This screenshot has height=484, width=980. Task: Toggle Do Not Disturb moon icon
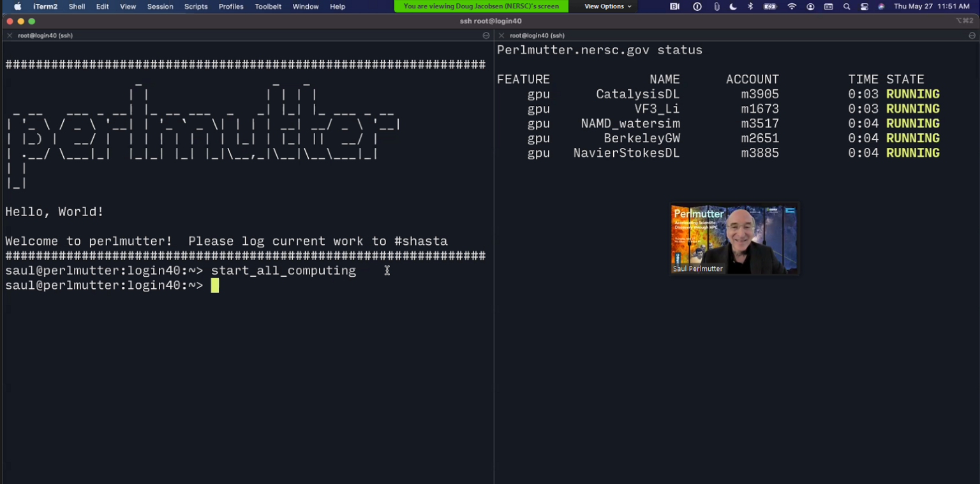pyautogui.click(x=733, y=6)
